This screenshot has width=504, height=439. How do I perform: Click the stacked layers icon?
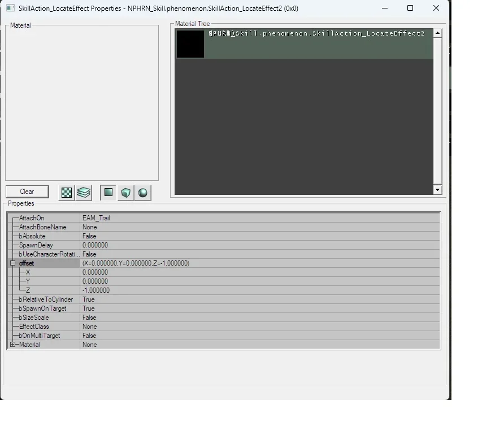[x=84, y=193]
